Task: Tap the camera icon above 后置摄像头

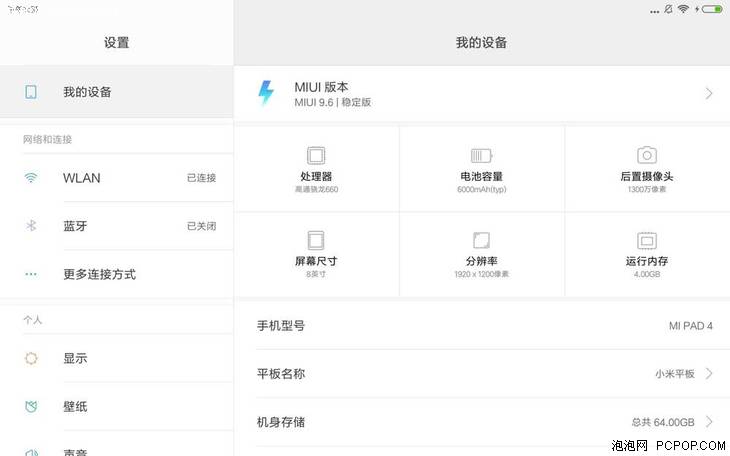Action: coord(647,155)
